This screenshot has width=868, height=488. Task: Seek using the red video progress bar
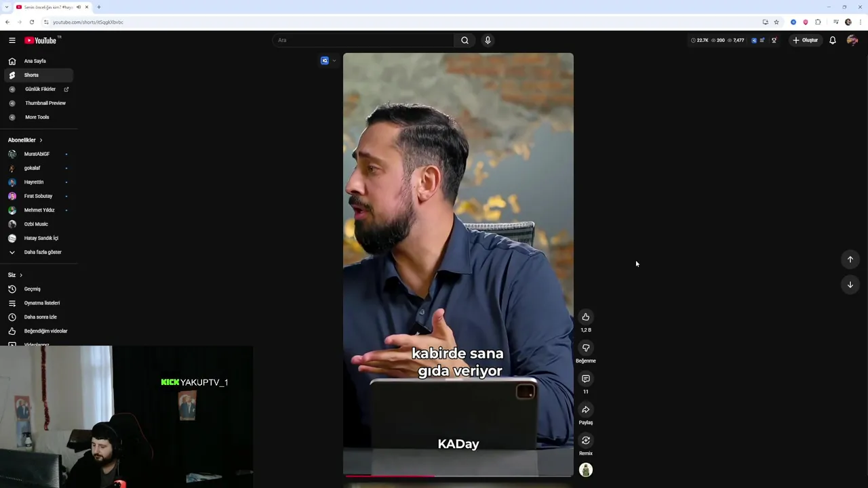click(458, 476)
